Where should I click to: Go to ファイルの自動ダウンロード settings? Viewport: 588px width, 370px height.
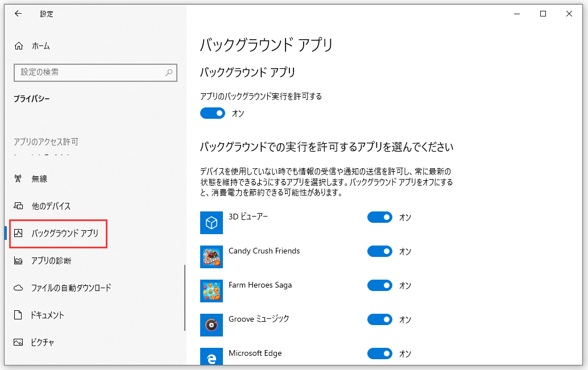(x=71, y=288)
